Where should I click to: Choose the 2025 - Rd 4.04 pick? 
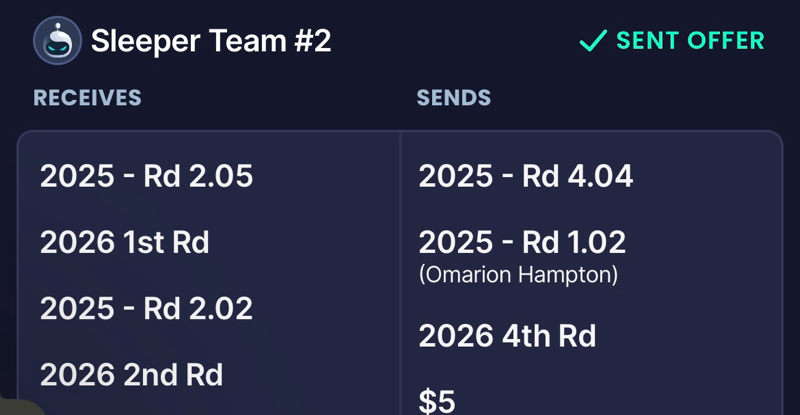526,176
